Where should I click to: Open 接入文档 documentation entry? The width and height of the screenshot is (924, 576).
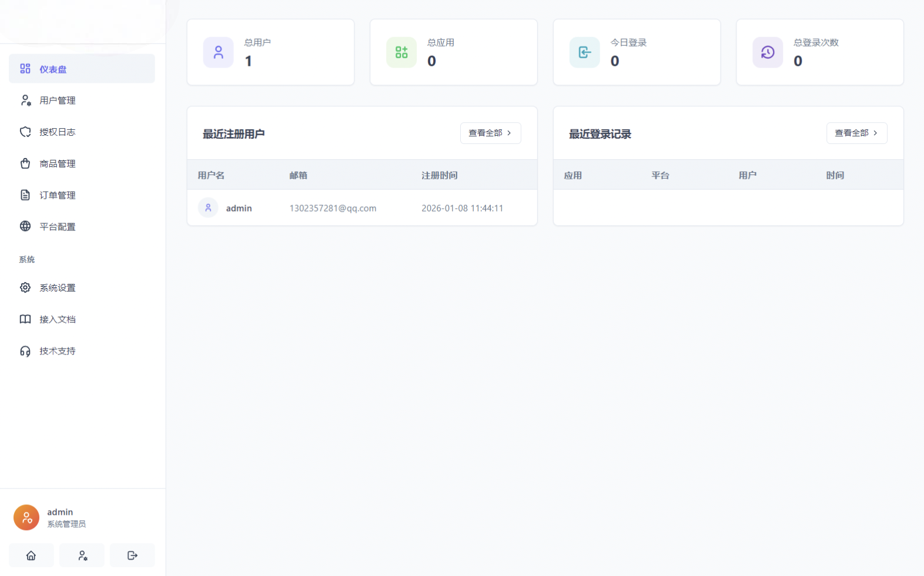(82, 320)
